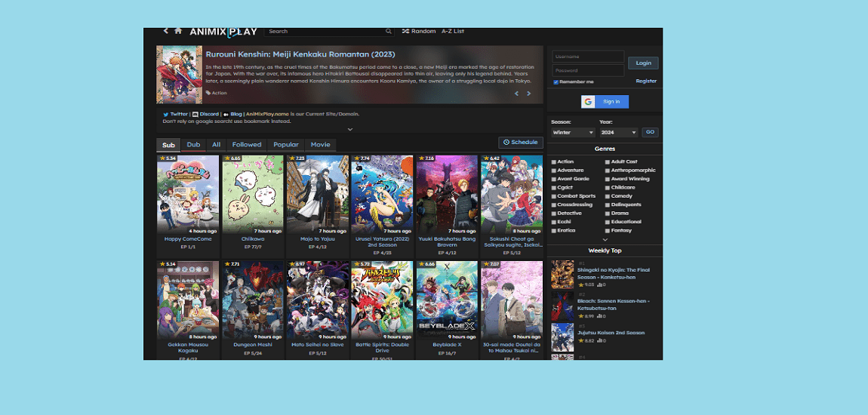Open the Followed tab

click(x=246, y=145)
